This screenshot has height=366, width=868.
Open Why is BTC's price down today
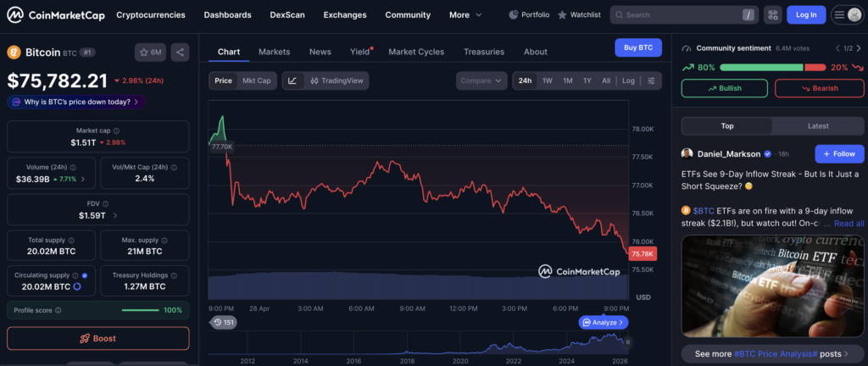click(x=76, y=102)
